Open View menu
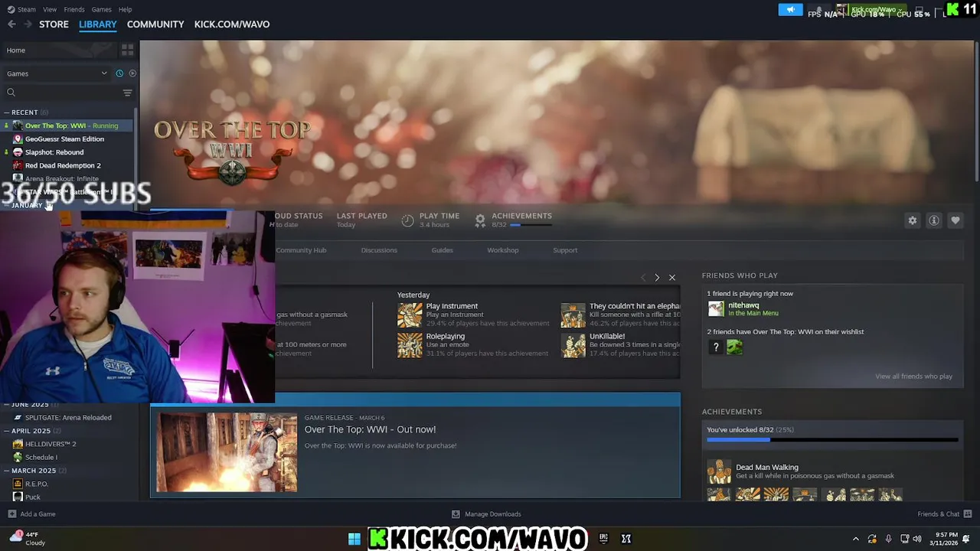 50,9
